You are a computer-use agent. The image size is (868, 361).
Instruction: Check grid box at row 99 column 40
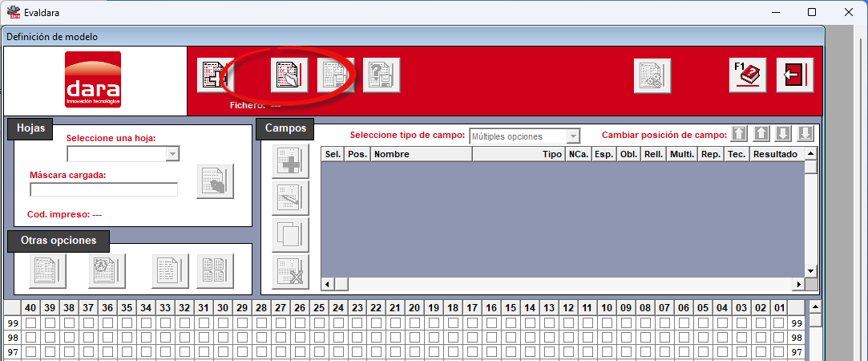[x=30, y=322]
